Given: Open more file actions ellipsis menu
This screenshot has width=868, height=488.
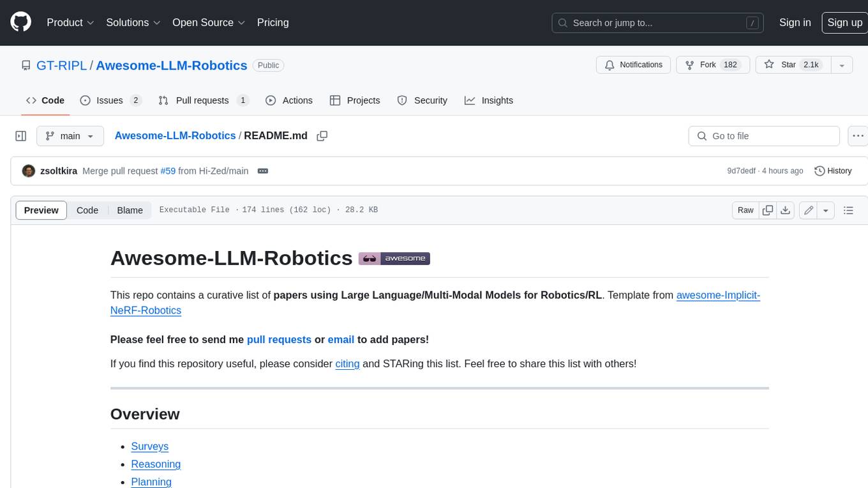Looking at the screenshot, I should click(858, 136).
